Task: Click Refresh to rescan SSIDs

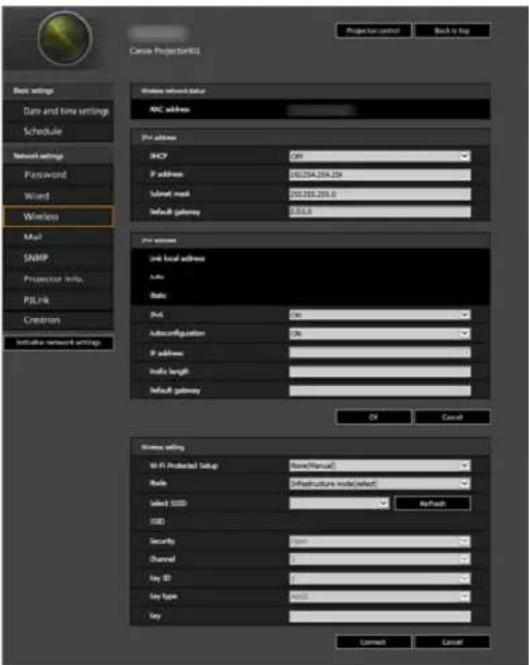Action: (433, 503)
